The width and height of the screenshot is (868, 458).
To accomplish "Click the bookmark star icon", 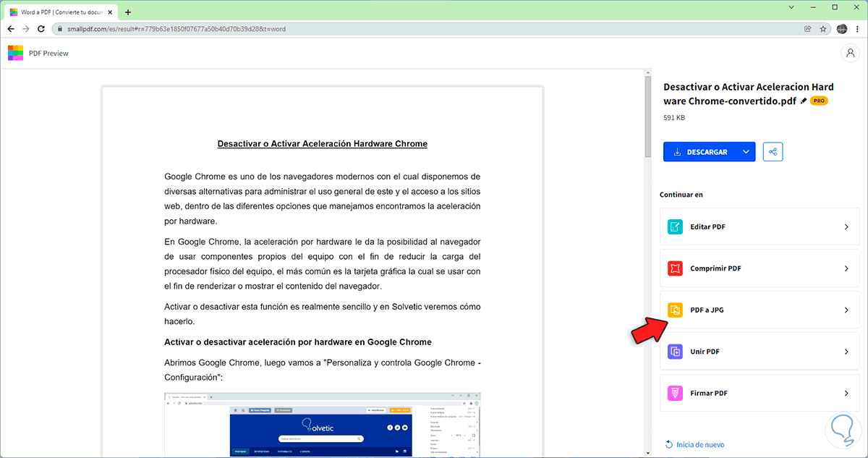I will (x=823, y=29).
